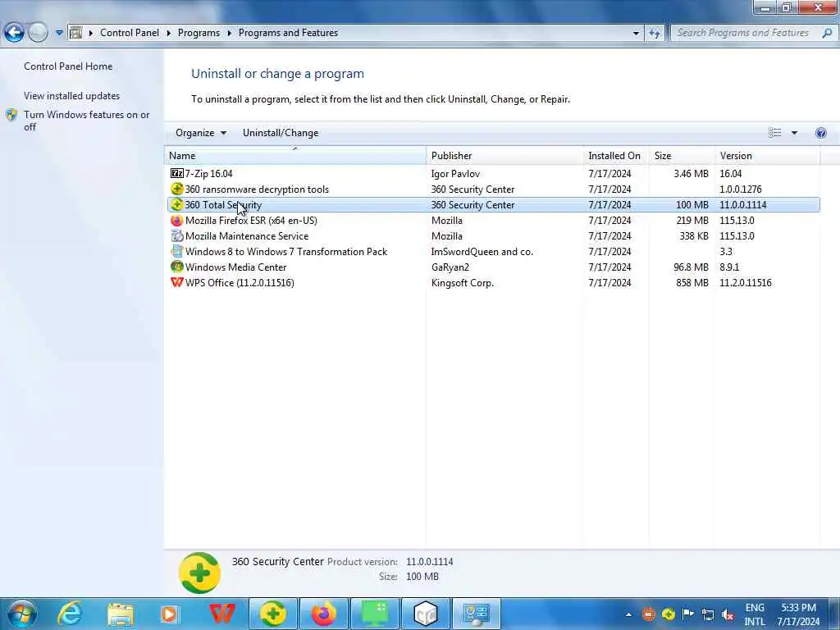Screen dimensions: 840x630
Task: Click the 360 Total Security row icon
Action: pos(177,204)
